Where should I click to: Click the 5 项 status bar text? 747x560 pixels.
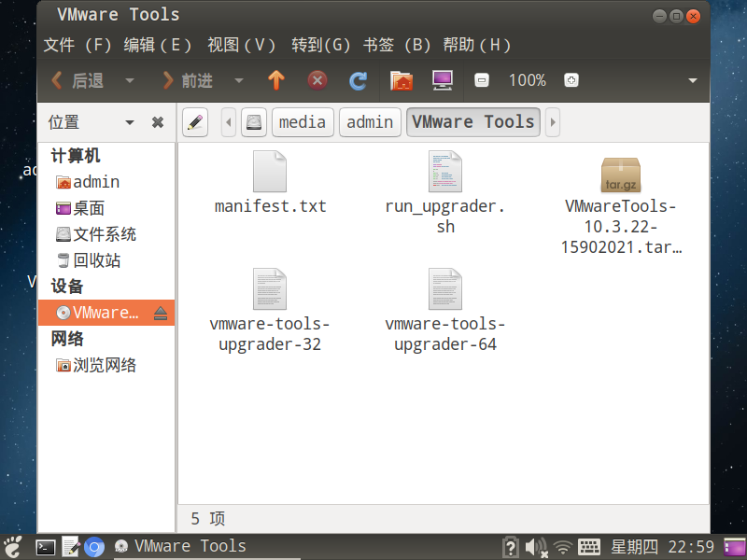click(207, 519)
